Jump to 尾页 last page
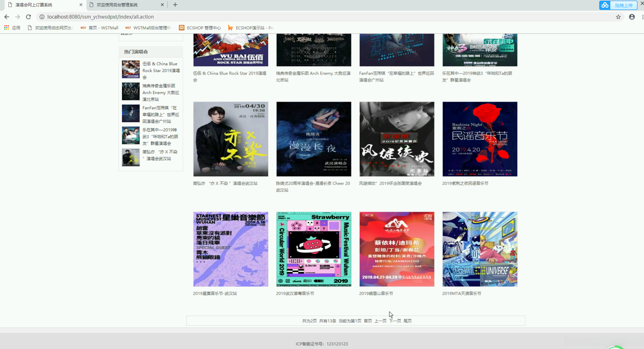This screenshot has width=644, height=349. [407, 321]
